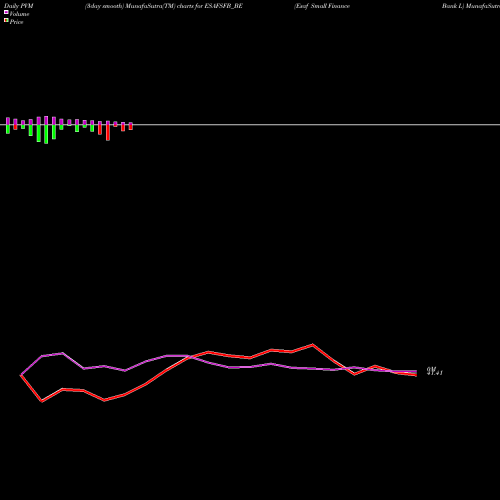Click the "(3day smooth)" header text

click(x=104, y=6)
